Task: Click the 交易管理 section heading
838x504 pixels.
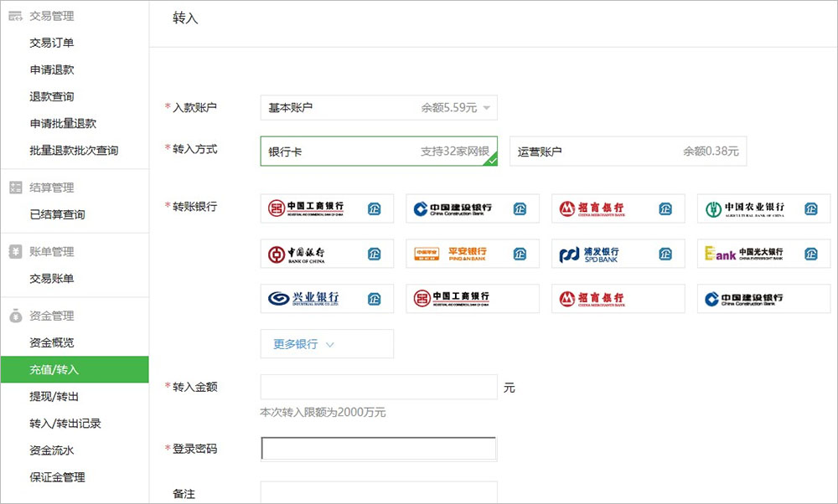Action: (x=52, y=16)
